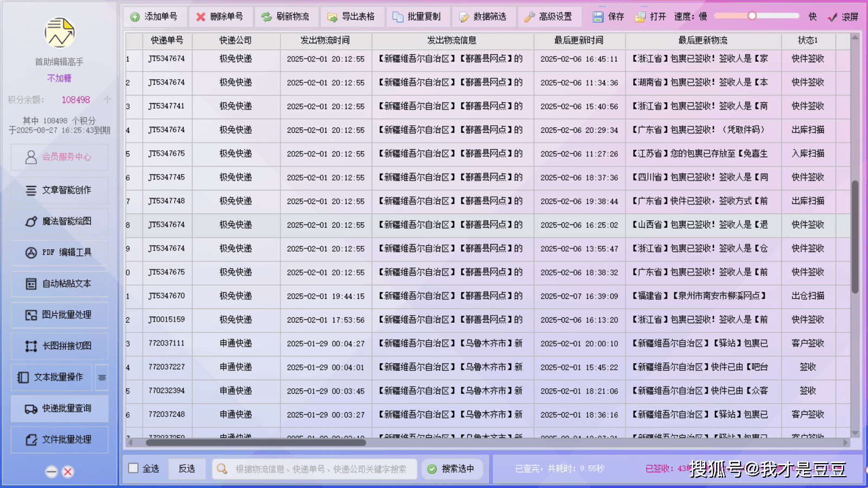Tick the 全选 select-all checkbox
Viewport: 868px width, 488px height.
pyautogui.click(x=133, y=468)
